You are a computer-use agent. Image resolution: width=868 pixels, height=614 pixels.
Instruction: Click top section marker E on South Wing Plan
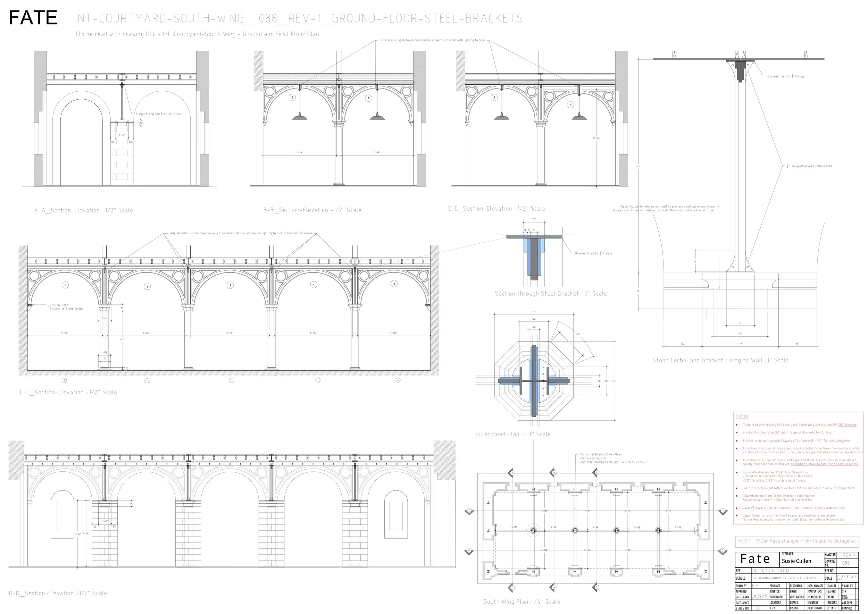596,473
